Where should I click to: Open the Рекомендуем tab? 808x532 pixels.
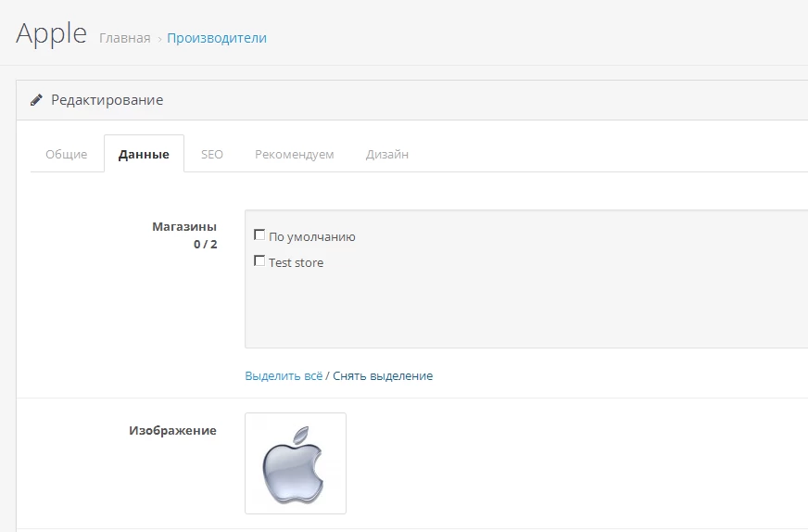(x=295, y=154)
